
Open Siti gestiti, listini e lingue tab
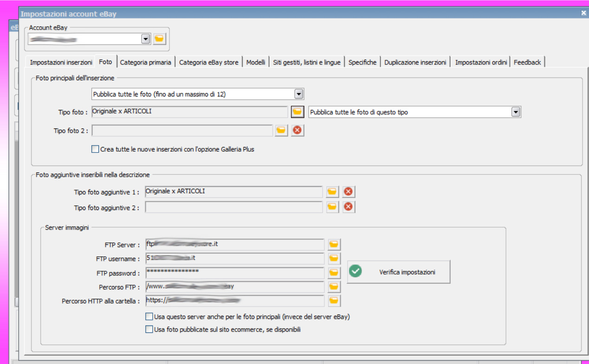[x=307, y=62]
